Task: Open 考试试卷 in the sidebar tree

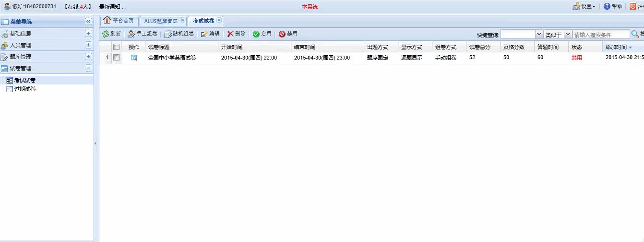Action: coord(25,81)
